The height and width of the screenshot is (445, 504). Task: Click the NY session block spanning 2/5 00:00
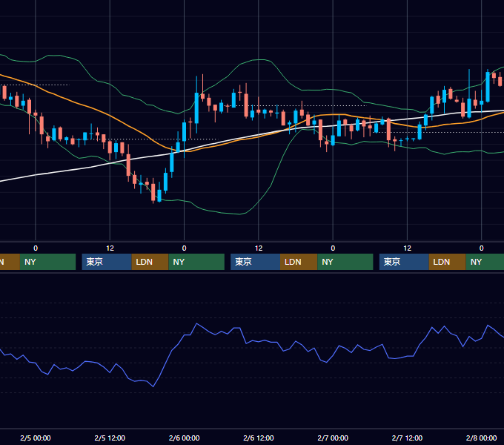(x=47, y=262)
